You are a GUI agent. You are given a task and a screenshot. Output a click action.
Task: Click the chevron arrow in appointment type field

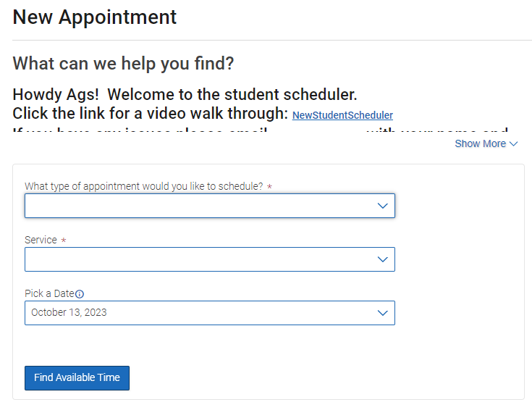382,206
